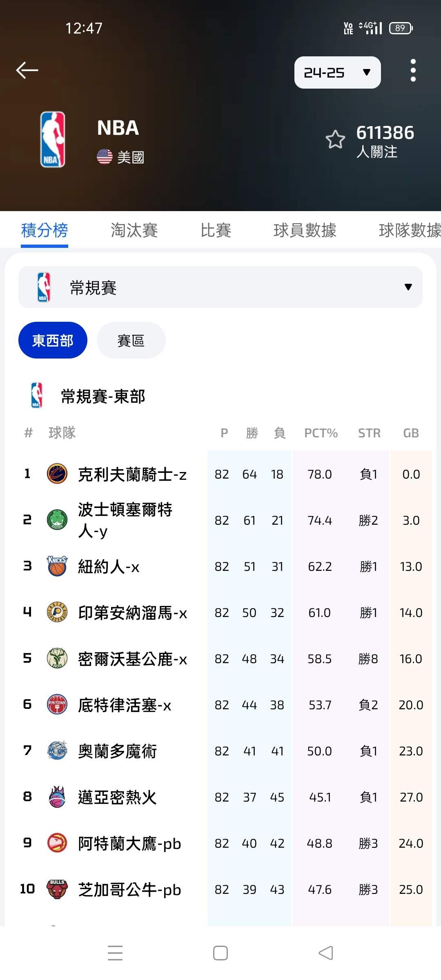The width and height of the screenshot is (441, 980).
Task: Open 邁亞密熱火 team page
Action: (117, 797)
